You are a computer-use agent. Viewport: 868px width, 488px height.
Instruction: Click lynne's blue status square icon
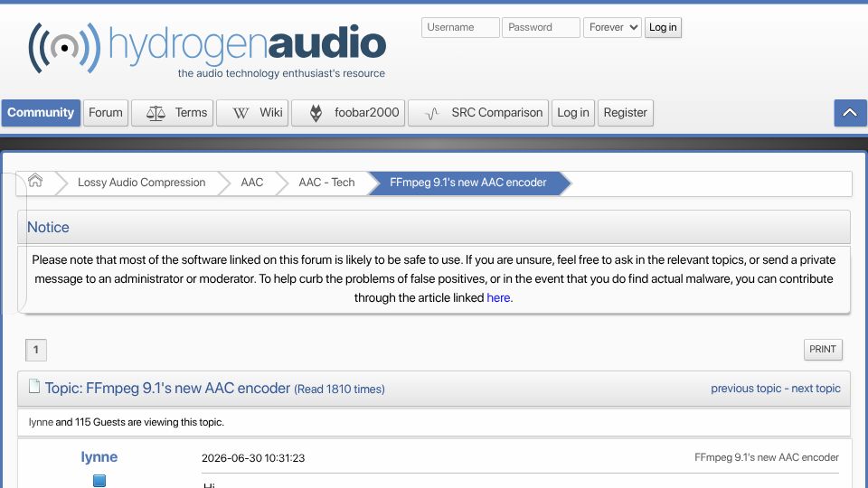point(99,480)
